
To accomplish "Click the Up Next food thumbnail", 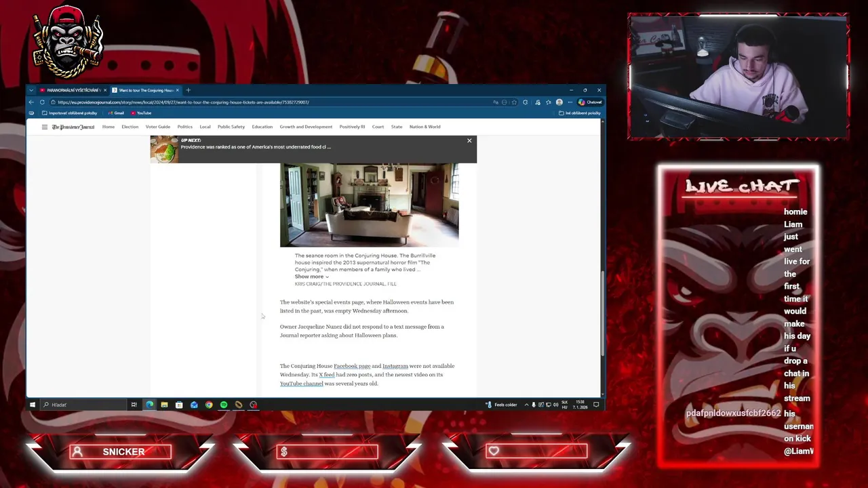I will (164, 149).
